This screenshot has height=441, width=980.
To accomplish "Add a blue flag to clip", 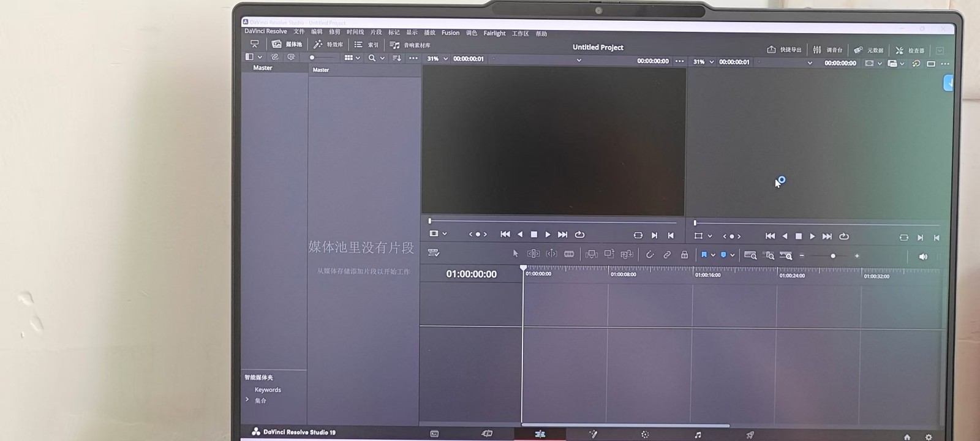I will pos(704,255).
